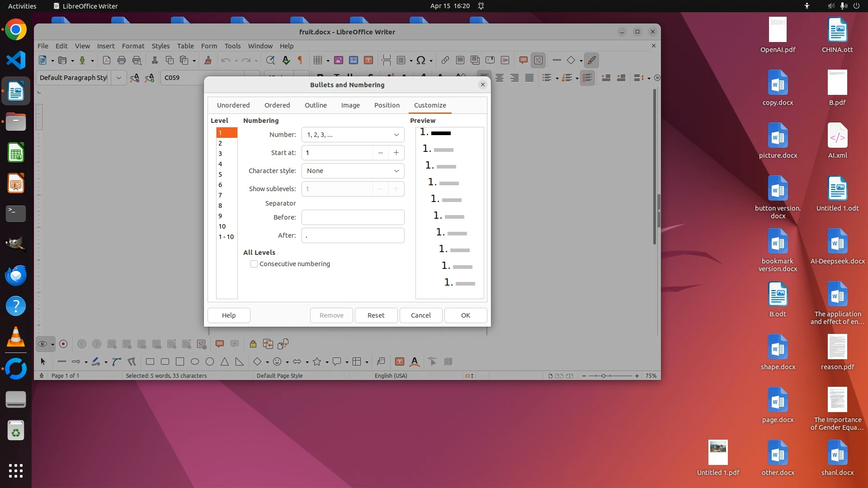Click the Export as PDF toolbar icon
Screen dimensions: 868x488
[107, 60]
